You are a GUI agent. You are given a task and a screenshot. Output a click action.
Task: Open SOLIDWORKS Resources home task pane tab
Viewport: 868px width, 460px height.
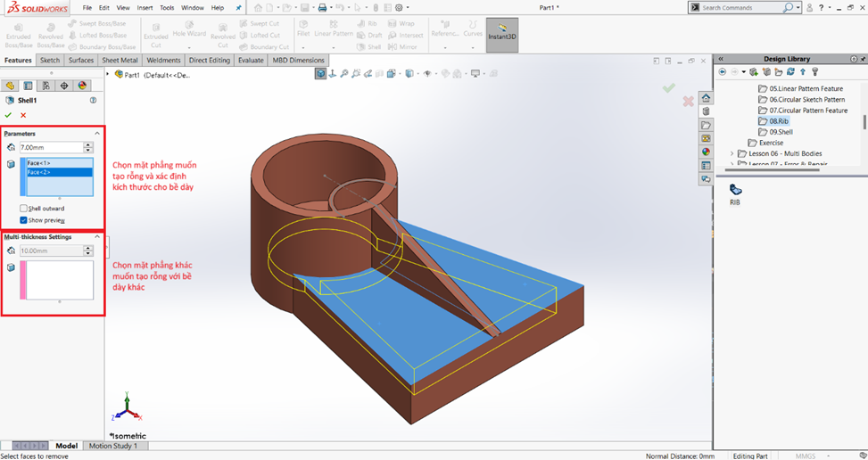click(706, 98)
